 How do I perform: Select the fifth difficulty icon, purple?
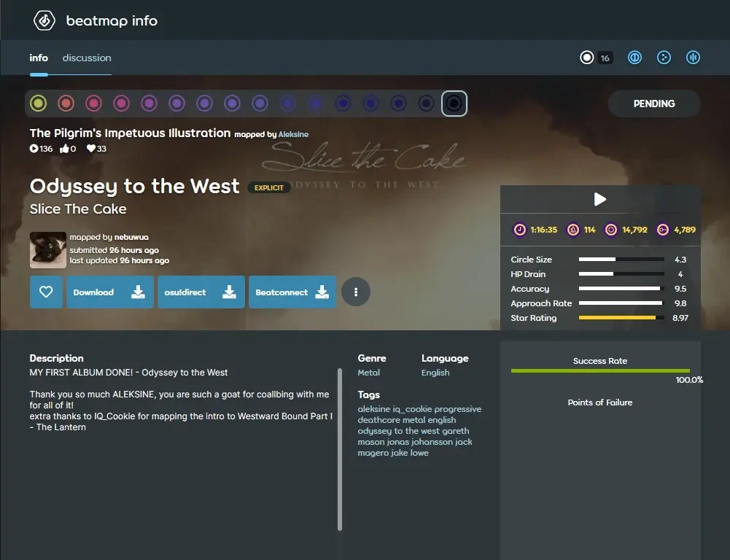pyautogui.click(x=149, y=104)
